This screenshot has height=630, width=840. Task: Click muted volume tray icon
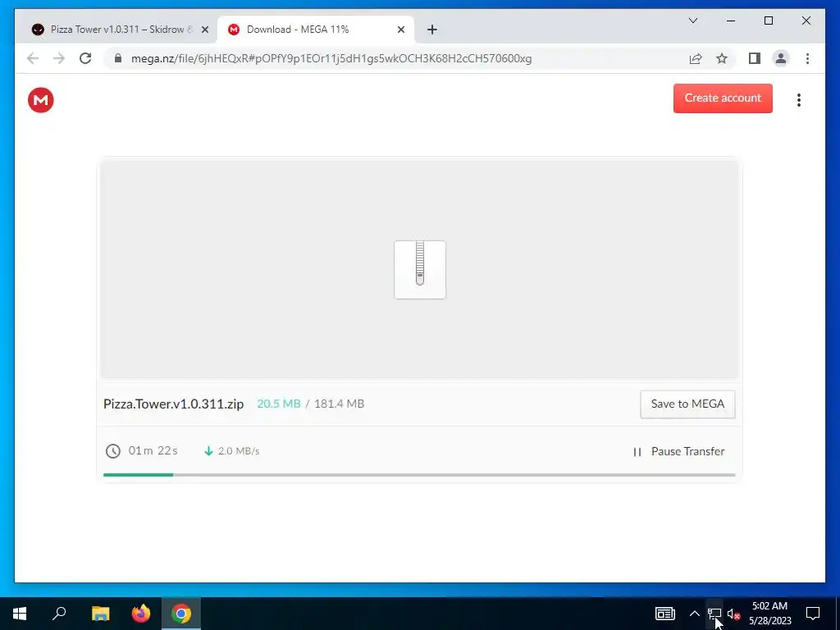point(733,614)
